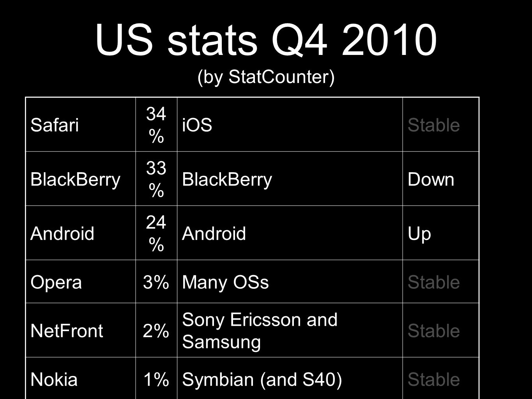
Task: Click the Down trend cell
Action: [441, 178]
